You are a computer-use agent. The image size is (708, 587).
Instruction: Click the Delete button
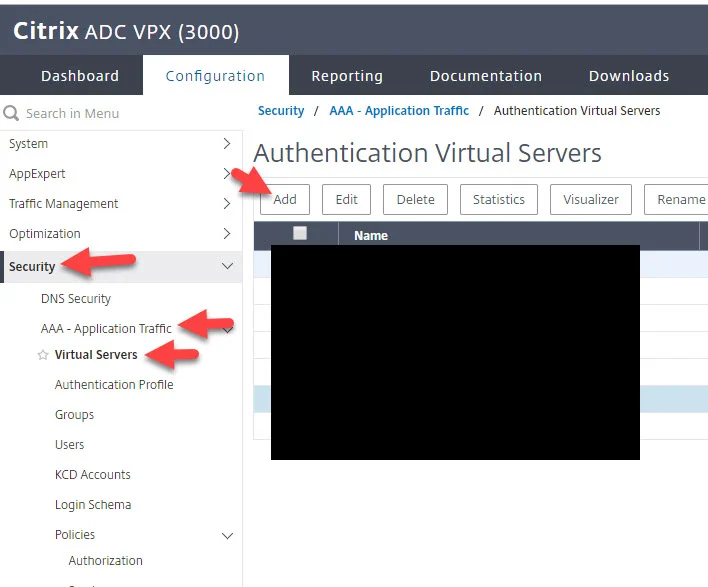click(415, 199)
